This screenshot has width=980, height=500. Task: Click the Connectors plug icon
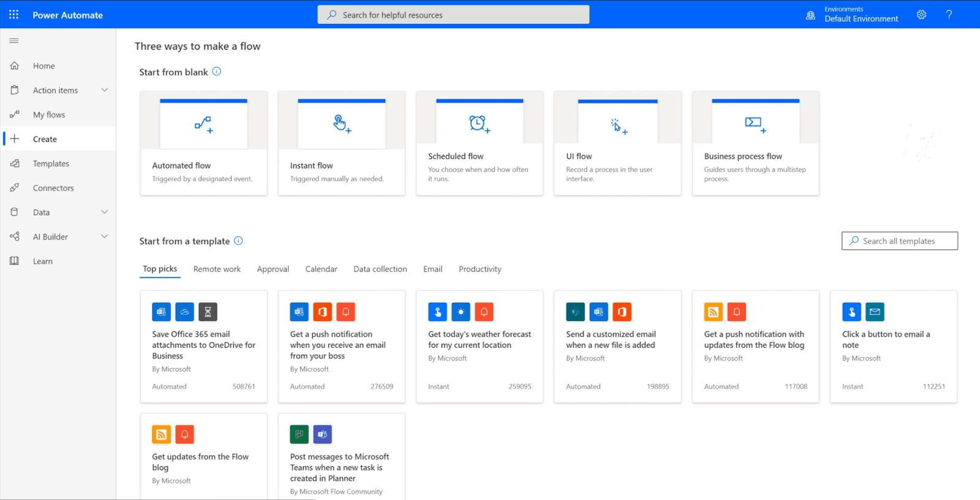coord(15,187)
